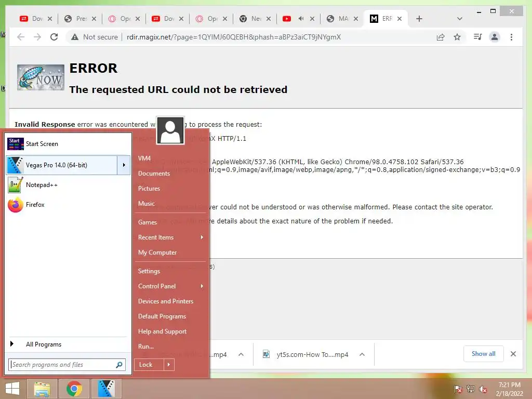Open Pictures from the start menu
The width and height of the screenshot is (532, 399).
tap(149, 188)
